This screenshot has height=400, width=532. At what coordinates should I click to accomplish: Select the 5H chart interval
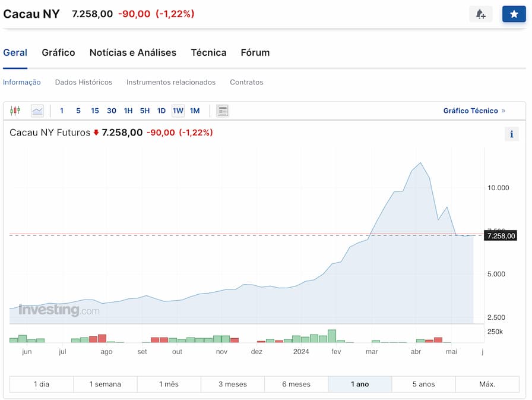145,111
